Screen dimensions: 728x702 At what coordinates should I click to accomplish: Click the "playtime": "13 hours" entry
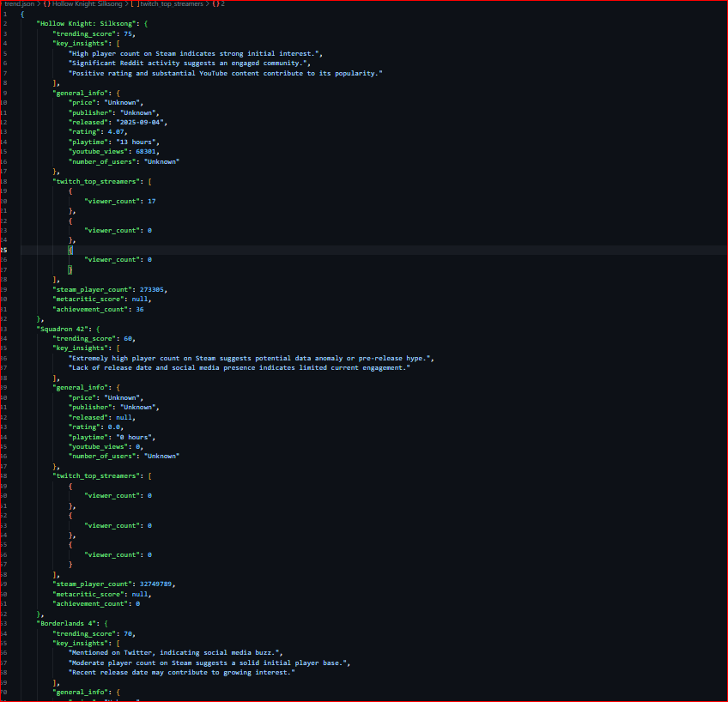point(113,142)
